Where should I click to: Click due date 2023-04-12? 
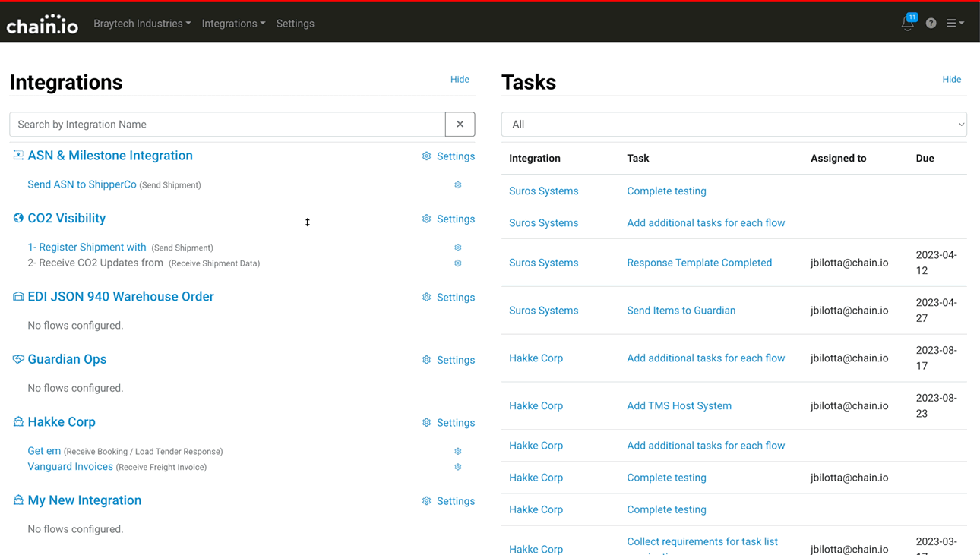pyautogui.click(x=936, y=263)
